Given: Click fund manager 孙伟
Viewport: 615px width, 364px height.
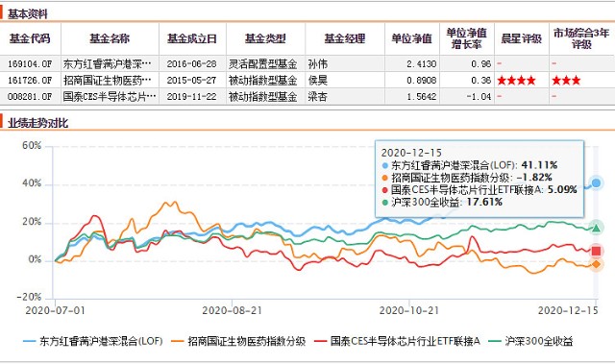Looking at the screenshot, I should coord(318,63).
